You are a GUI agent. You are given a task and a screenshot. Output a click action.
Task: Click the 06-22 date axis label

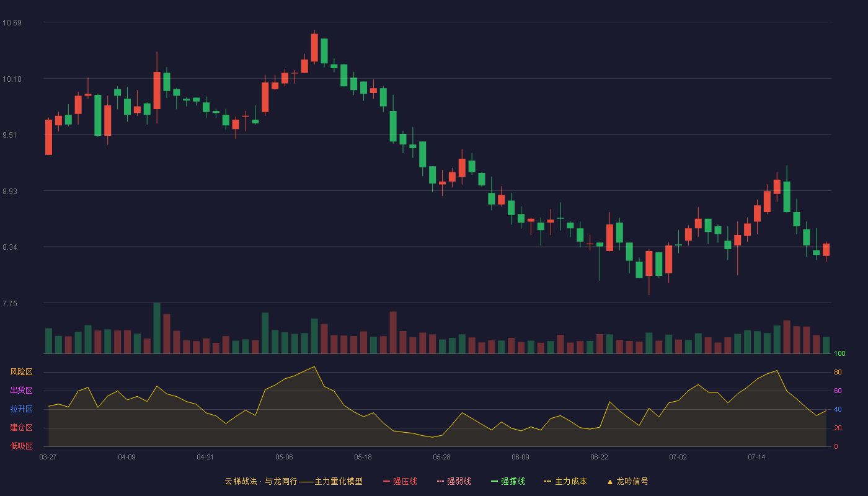pyautogui.click(x=599, y=457)
